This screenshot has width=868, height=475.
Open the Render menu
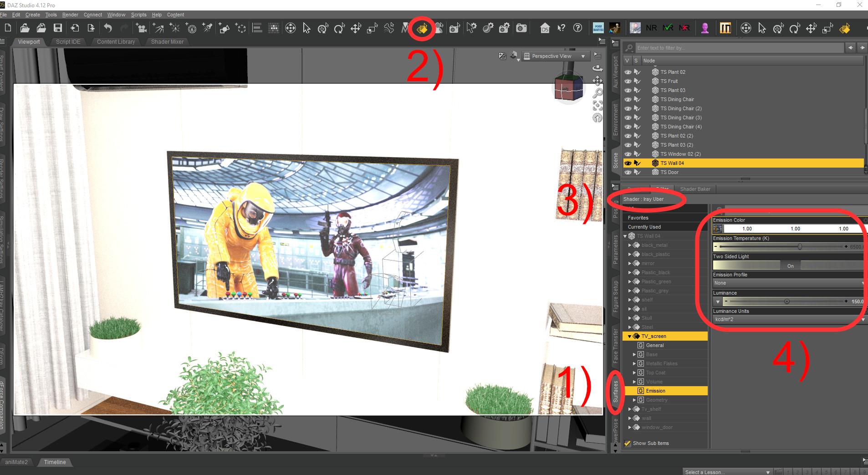tap(70, 15)
